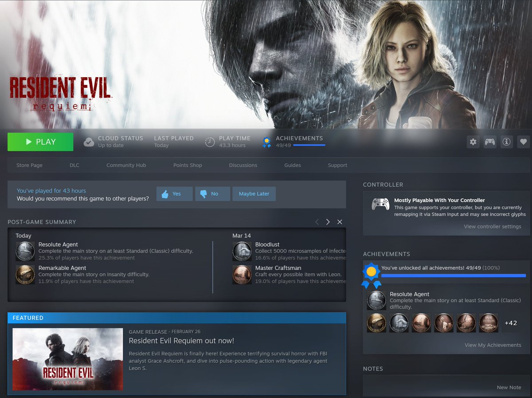This screenshot has height=398, width=532.
Task: Click gold Remarkable Agent badge in achievement row
Action: [376, 323]
